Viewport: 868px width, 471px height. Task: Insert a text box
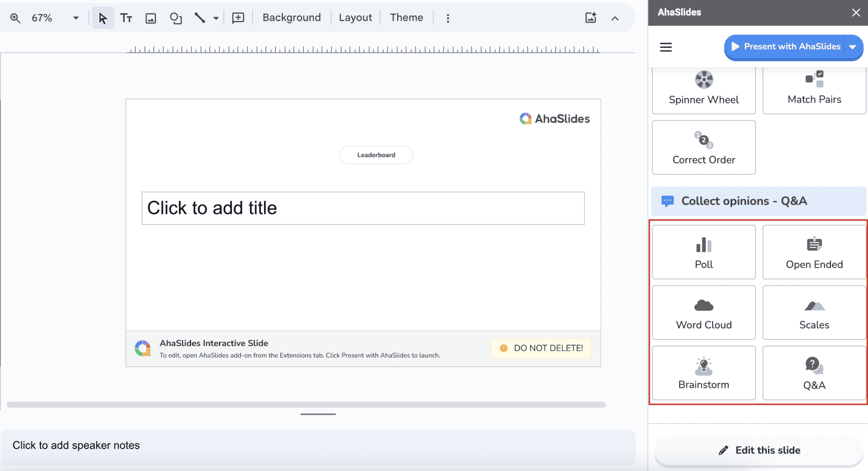pyautogui.click(x=126, y=18)
